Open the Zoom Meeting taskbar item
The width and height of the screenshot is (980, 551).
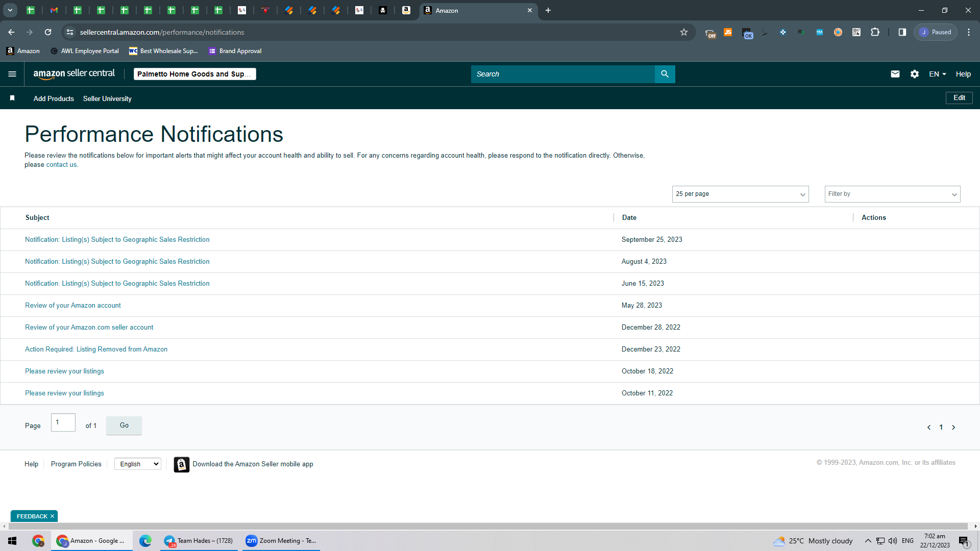click(281, 541)
